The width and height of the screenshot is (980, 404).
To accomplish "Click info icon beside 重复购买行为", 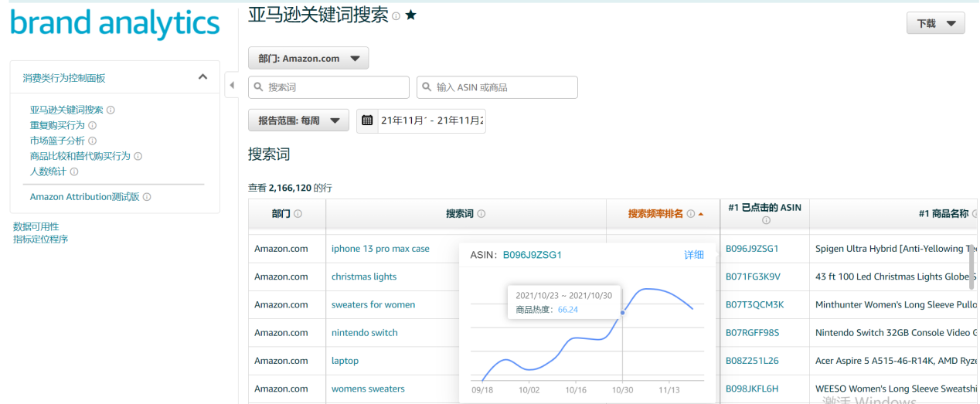I will click(x=92, y=125).
